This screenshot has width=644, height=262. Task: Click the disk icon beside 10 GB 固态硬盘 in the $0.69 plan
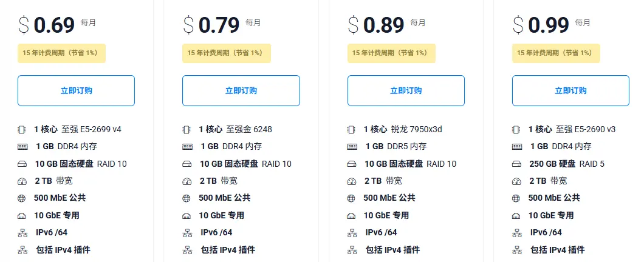[22, 164]
